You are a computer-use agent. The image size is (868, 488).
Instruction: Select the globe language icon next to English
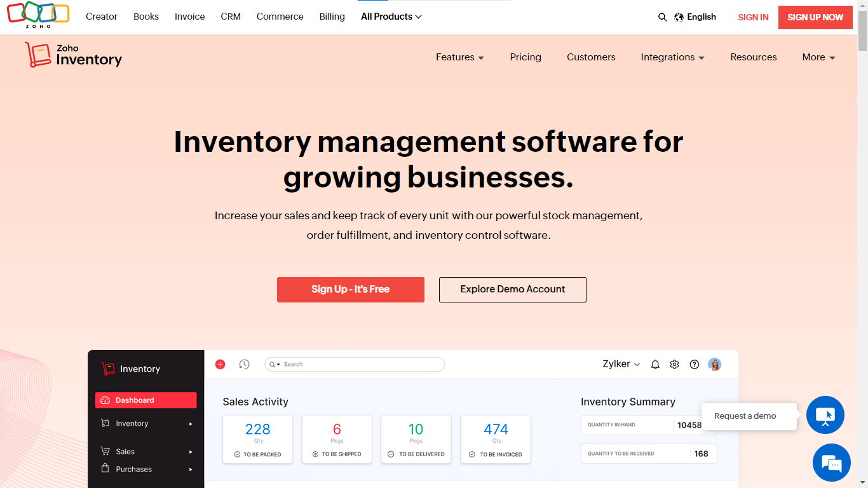click(x=678, y=17)
